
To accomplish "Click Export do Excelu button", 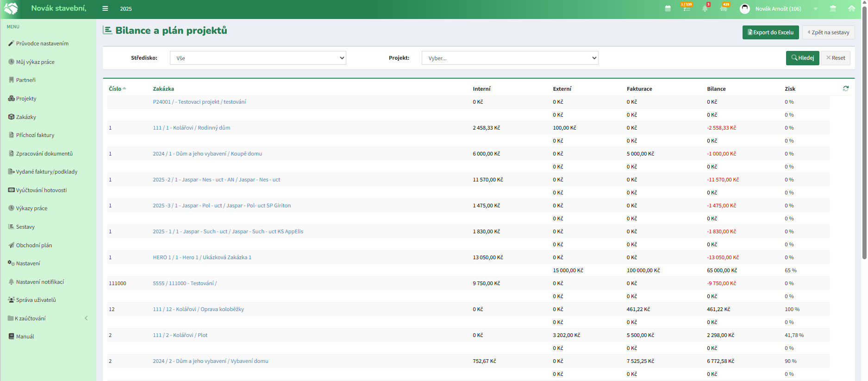I will (771, 32).
